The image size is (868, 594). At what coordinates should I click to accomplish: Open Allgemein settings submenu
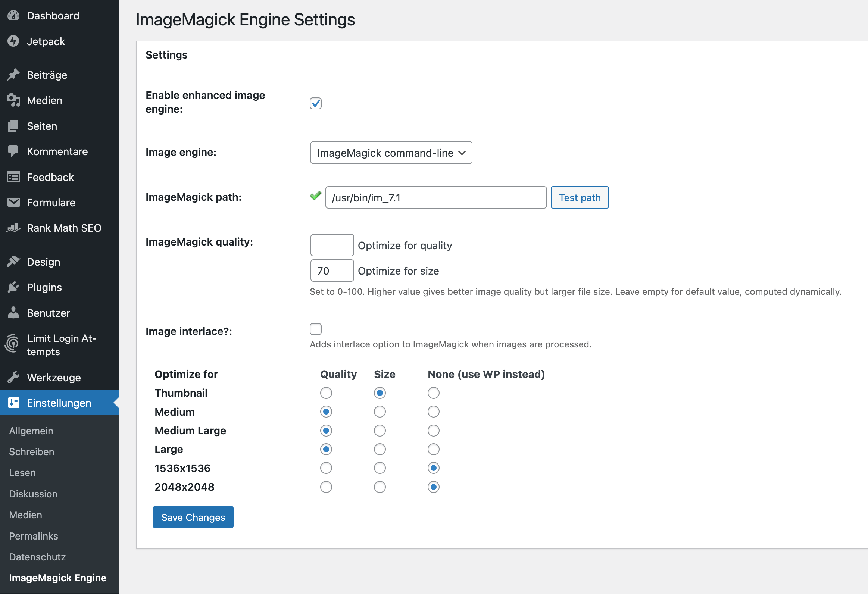pos(31,431)
